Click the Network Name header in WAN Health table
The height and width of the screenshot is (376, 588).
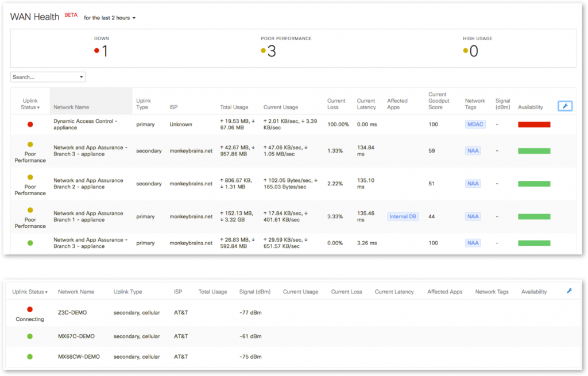71,107
